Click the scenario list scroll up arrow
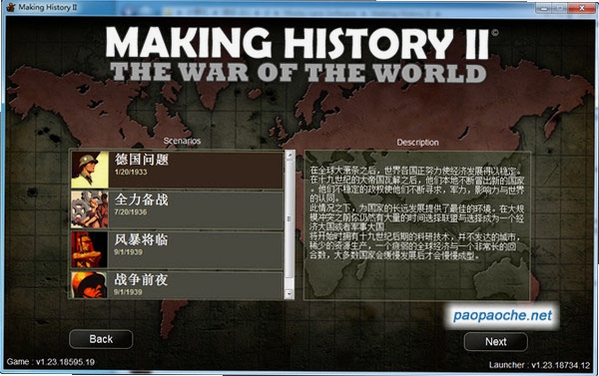 pyautogui.click(x=289, y=155)
